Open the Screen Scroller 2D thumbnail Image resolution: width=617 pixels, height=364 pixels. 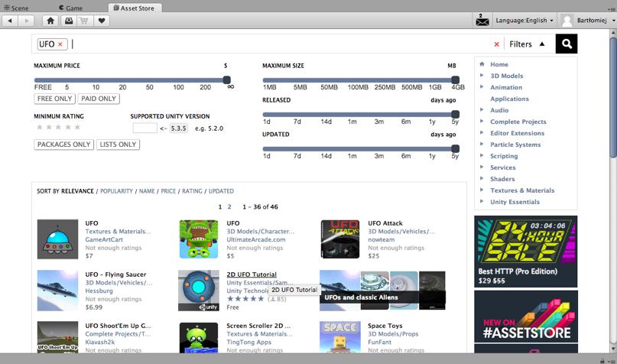[199, 337]
